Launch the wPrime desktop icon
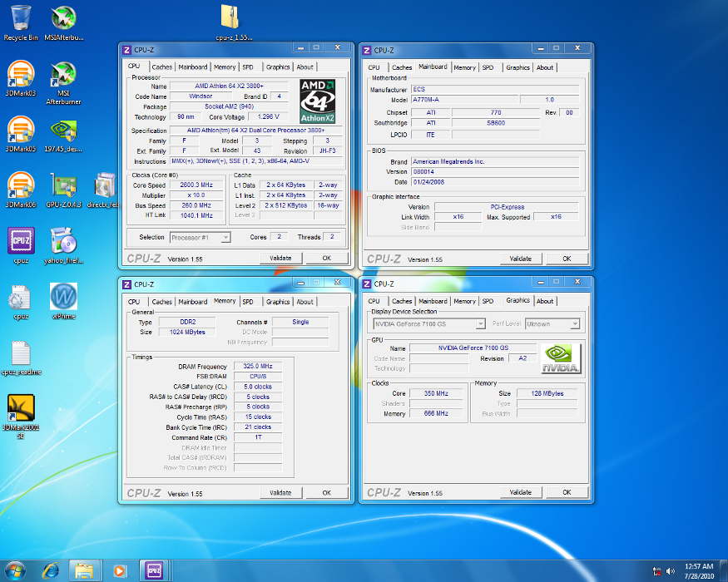Image resolution: width=728 pixels, height=582 pixels. (x=63, y=302)
